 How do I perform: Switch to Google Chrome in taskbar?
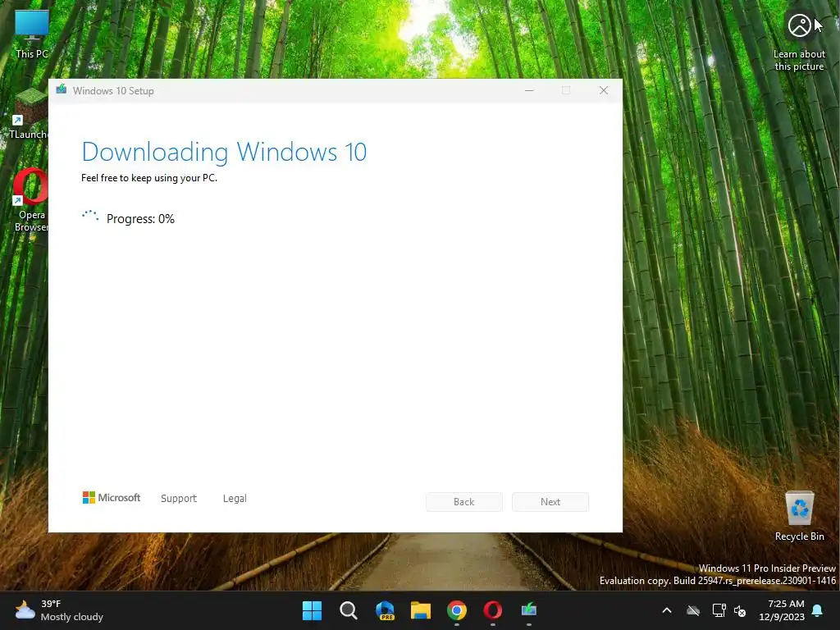pos(456,610)
